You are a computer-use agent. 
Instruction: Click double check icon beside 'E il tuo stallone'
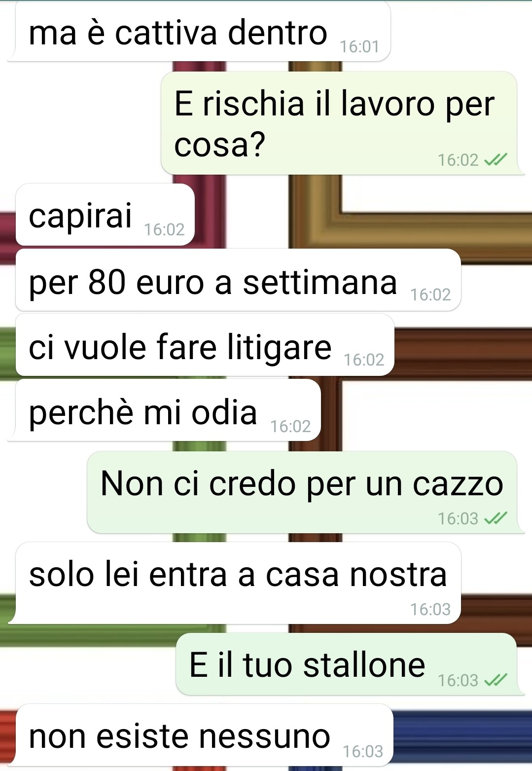pos(496,680)
